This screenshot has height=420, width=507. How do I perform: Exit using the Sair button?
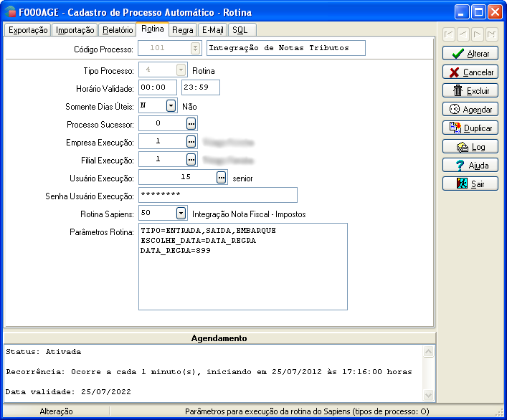470,183
